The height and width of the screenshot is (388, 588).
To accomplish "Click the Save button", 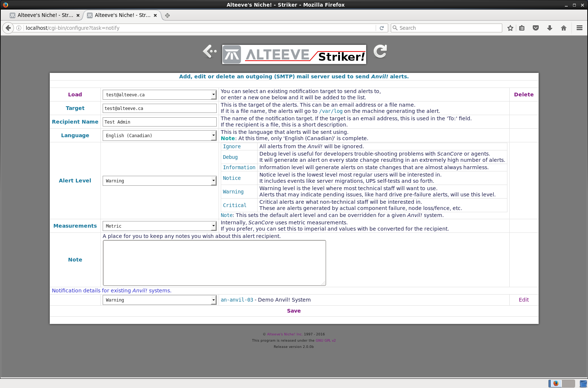I will pos(294,311).
